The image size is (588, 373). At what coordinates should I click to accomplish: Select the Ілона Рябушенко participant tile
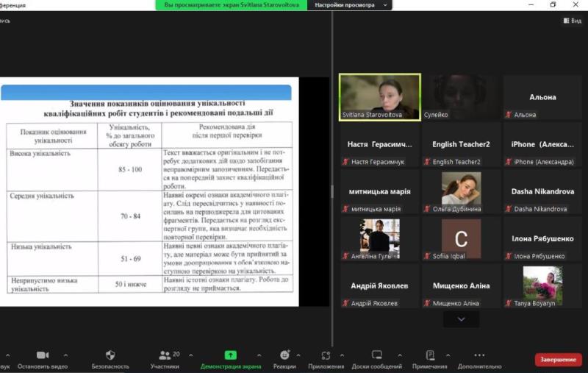point(542,239)
